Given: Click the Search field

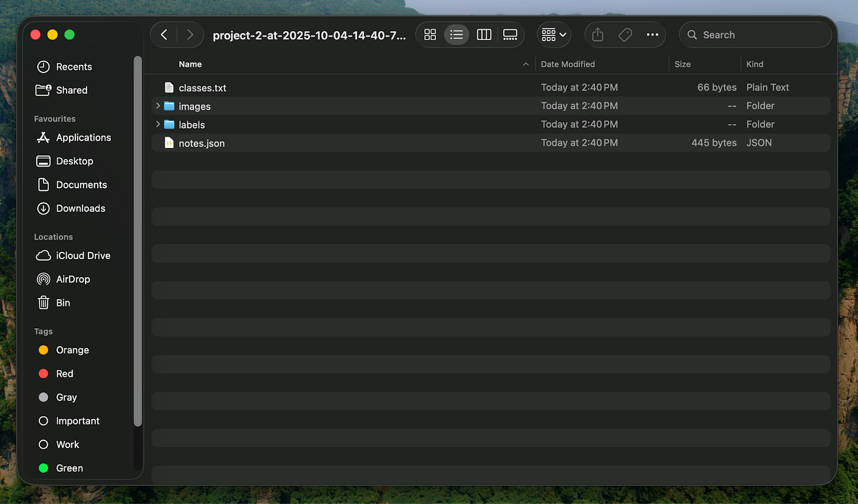Looking at the screenshot, I should coord(755,35).
